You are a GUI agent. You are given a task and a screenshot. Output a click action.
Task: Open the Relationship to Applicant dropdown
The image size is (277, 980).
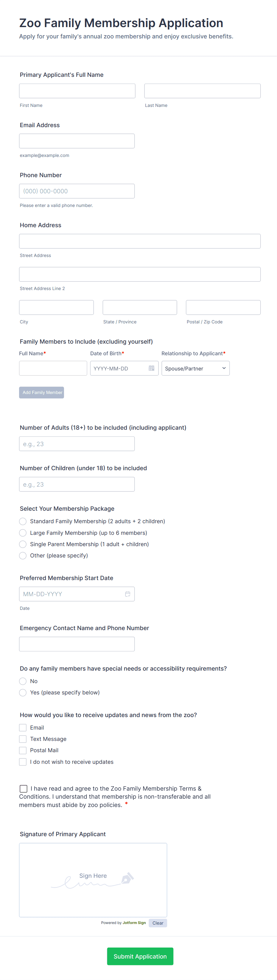(195, 368)
